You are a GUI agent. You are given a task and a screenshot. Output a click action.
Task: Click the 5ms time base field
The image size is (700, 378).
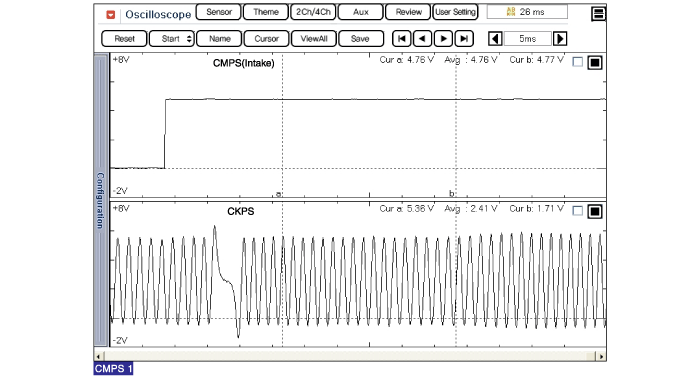527,39
